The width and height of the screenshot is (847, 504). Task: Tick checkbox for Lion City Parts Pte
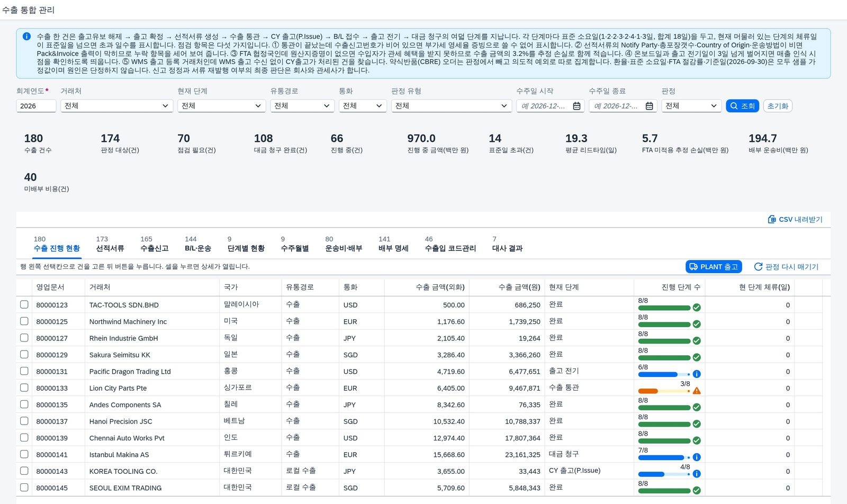[x=24, y=388]
